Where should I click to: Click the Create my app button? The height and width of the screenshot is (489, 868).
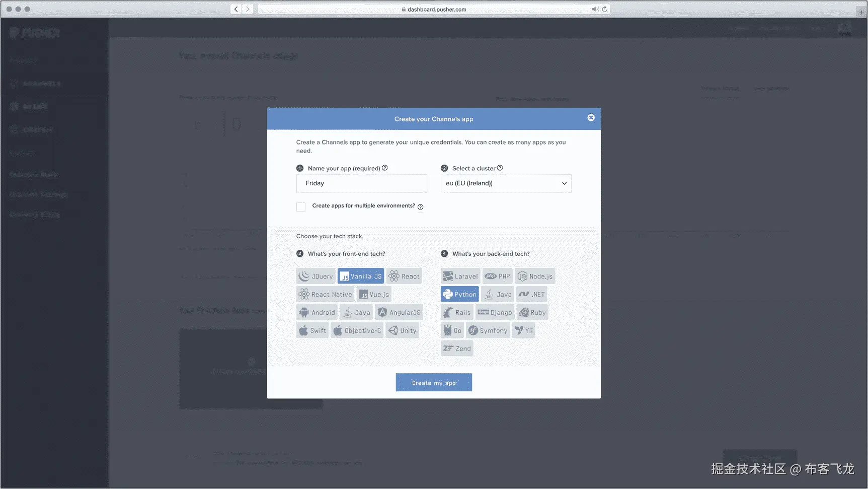tap(434, 383)
